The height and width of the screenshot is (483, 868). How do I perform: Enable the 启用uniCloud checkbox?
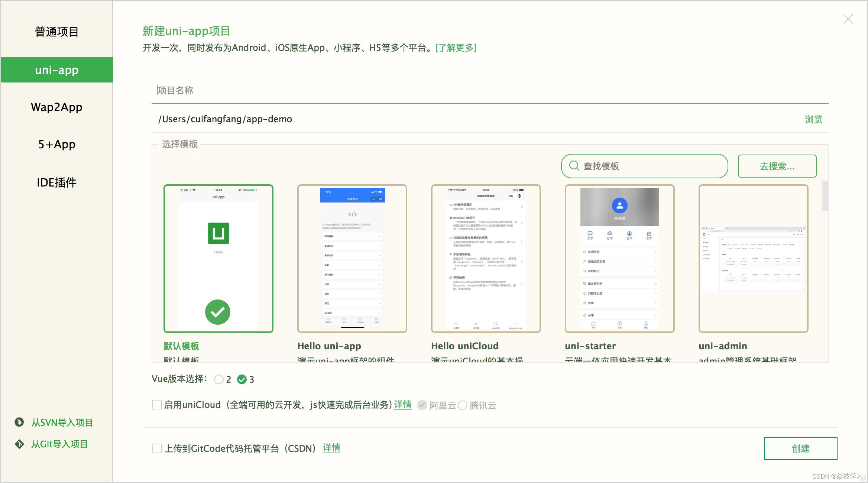click(157, 405)
